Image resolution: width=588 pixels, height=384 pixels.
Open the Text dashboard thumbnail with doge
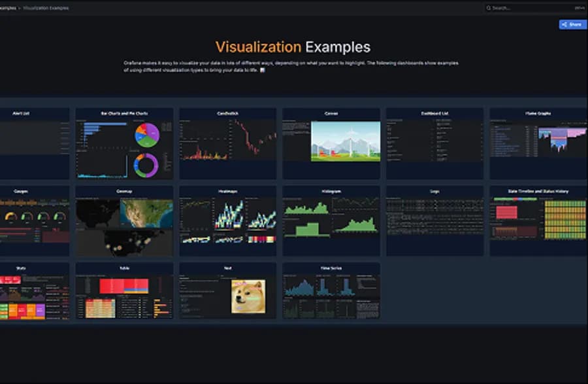tap(228, 291)
